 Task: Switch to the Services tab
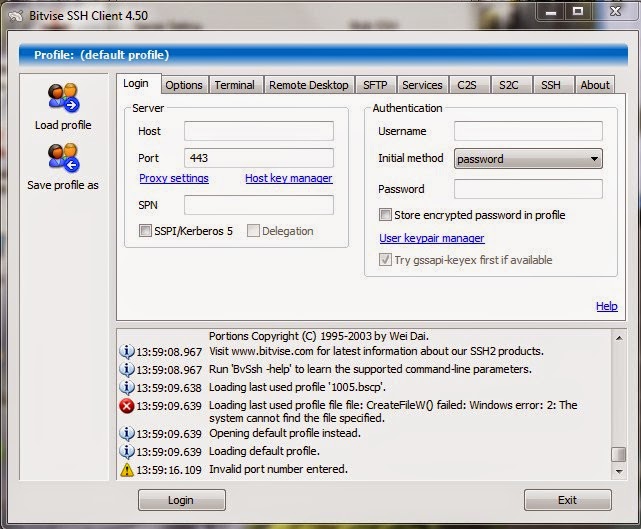point(422,85)
